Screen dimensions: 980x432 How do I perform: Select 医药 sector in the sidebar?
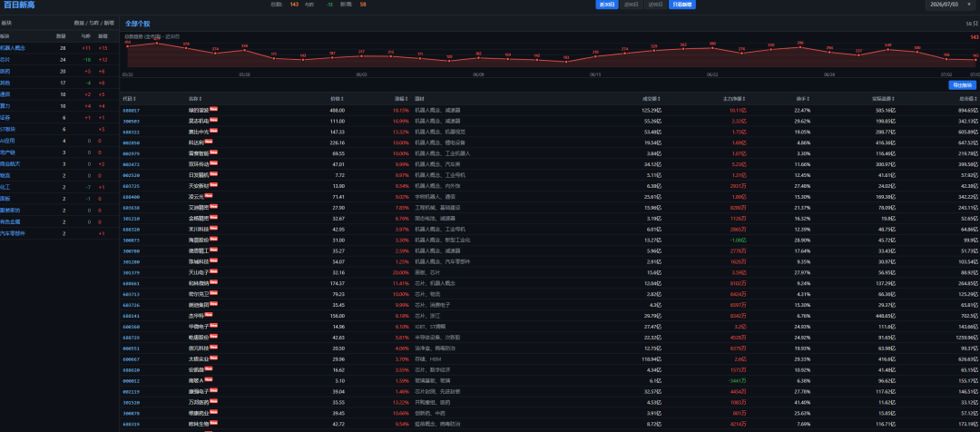coord(5,71)
